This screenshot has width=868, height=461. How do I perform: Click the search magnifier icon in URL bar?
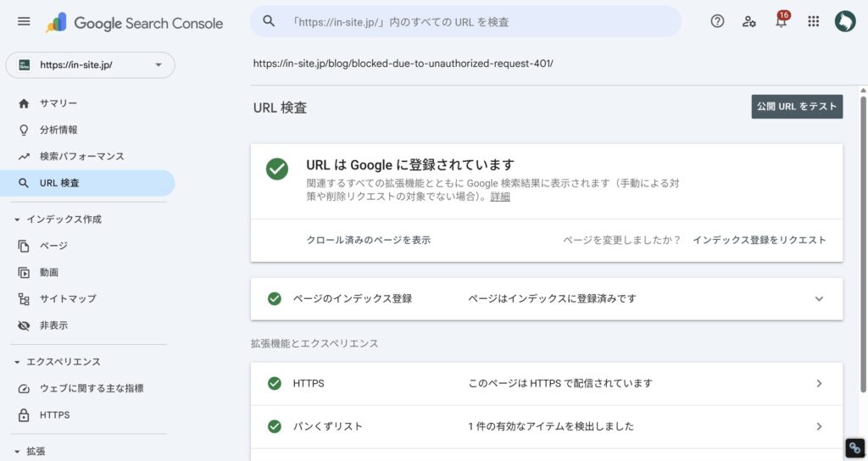(269, 21)
